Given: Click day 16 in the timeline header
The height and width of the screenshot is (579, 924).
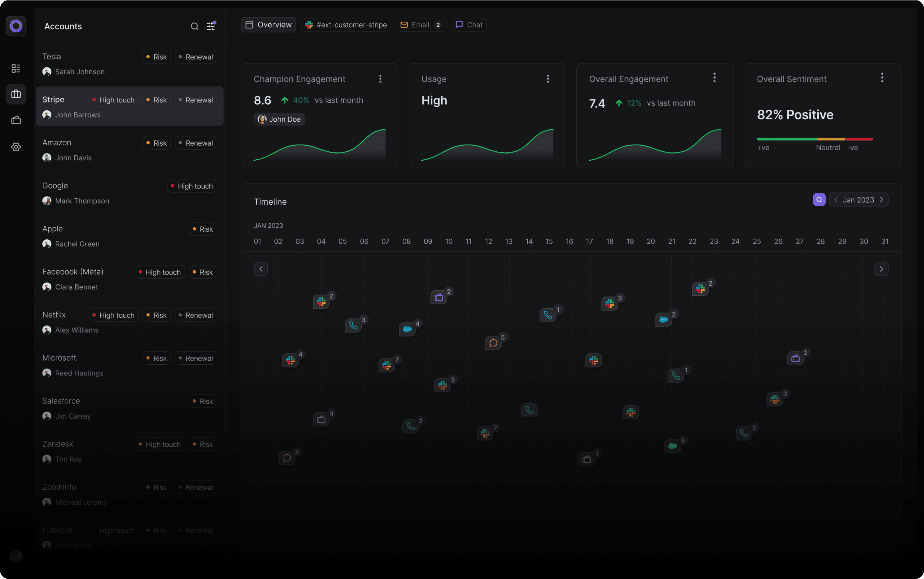Looking at the screenshot, I should pyautogui.click(x=569, y=242).
